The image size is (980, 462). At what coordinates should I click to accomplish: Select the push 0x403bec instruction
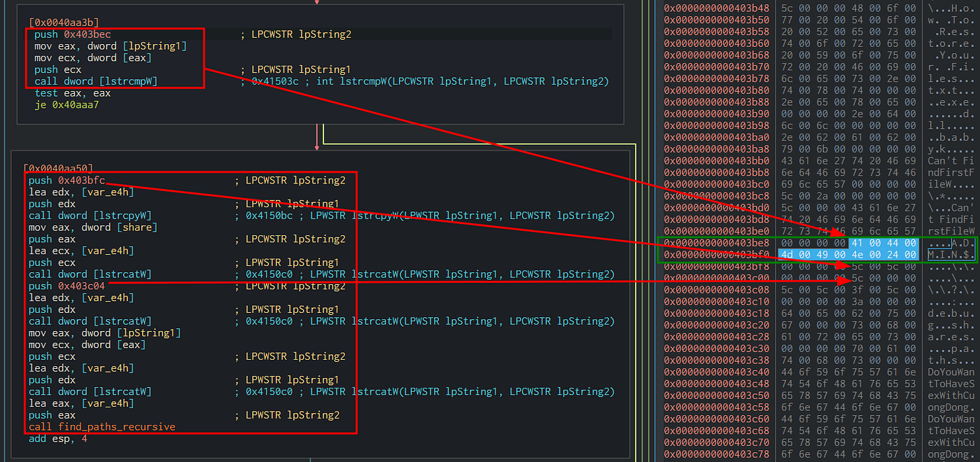pos(72,34)
